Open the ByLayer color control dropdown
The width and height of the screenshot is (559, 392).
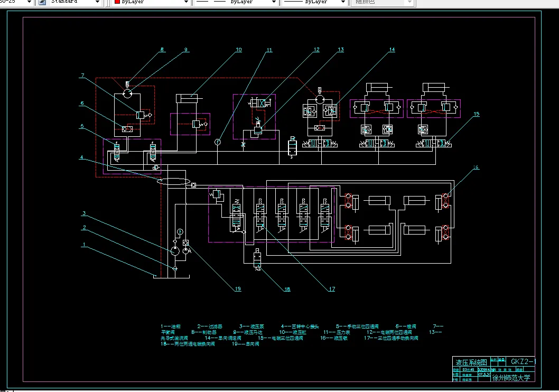pyautogui.click(x=186, y=2)
